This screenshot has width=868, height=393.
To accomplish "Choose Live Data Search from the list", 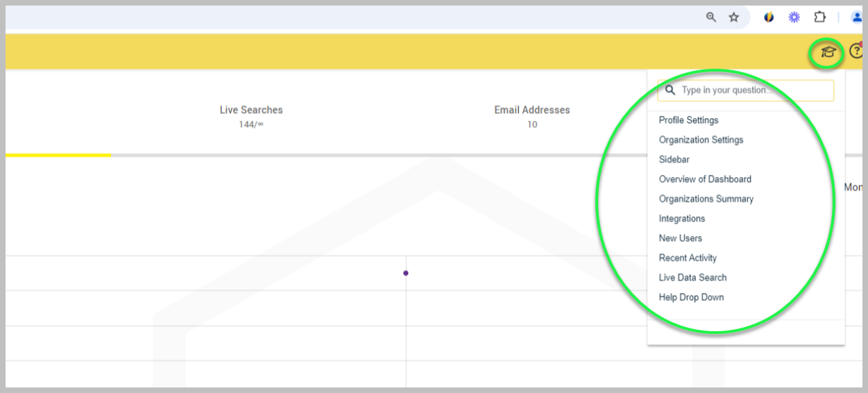I will (x=692, y=278).
